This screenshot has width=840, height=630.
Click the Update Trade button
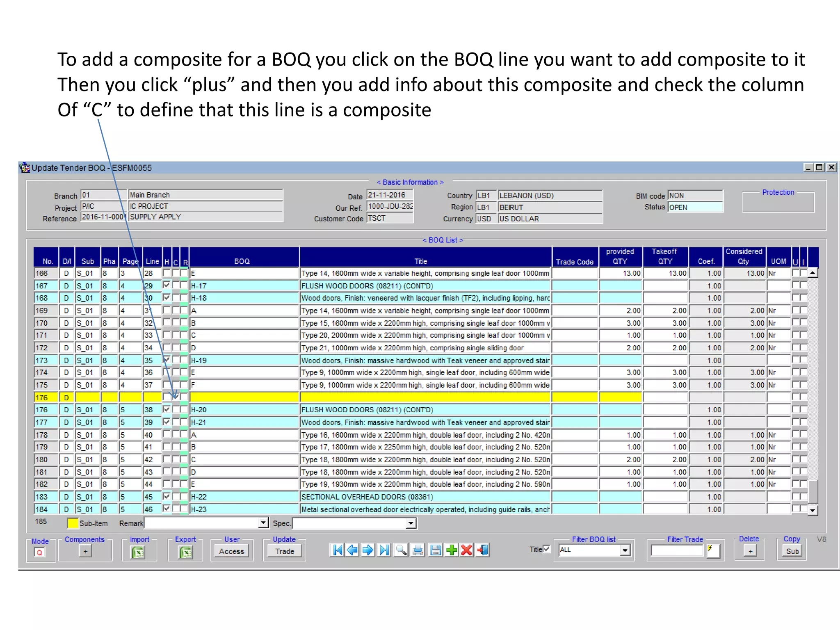(x=284, y=551)
